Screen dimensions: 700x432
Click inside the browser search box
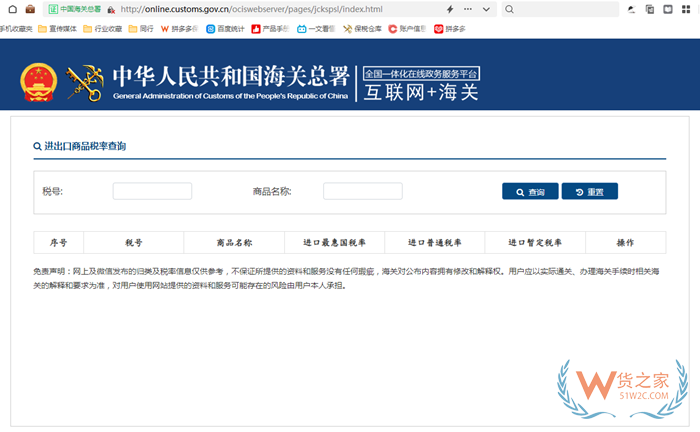(560, 9)
